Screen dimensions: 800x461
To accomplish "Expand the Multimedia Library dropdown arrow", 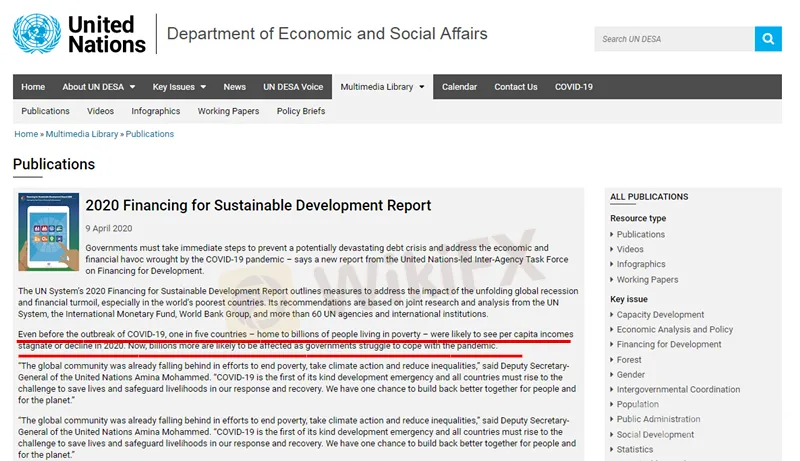I will click(421, 87).
